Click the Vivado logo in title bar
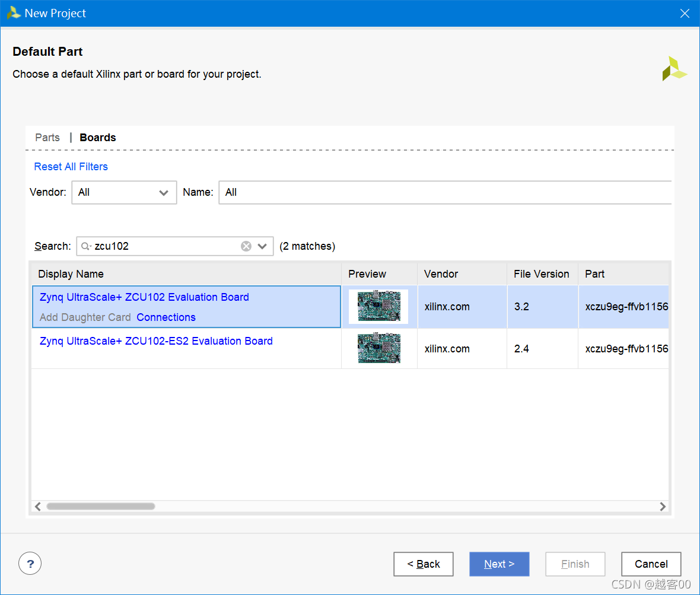This screenshot has height=595, width=700. click(x=14, y=13)
